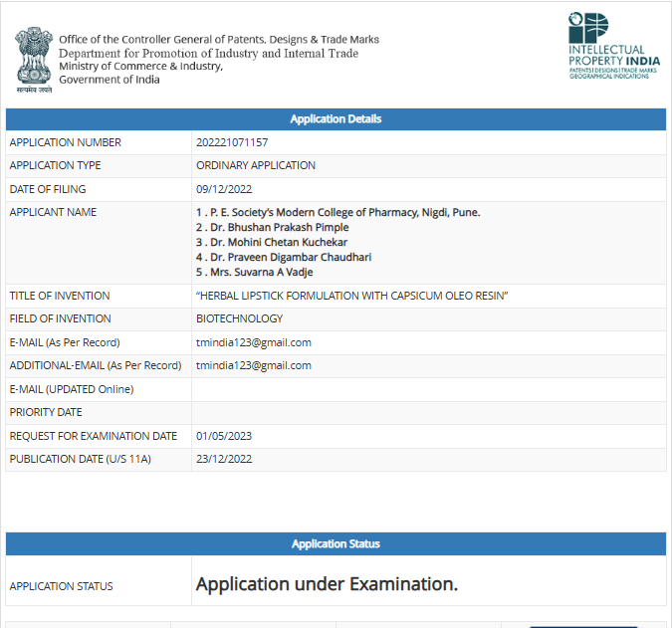Viewport: 672px width, 628px height.
Task: Select application number 202221071157
Action: coord(232,142)
